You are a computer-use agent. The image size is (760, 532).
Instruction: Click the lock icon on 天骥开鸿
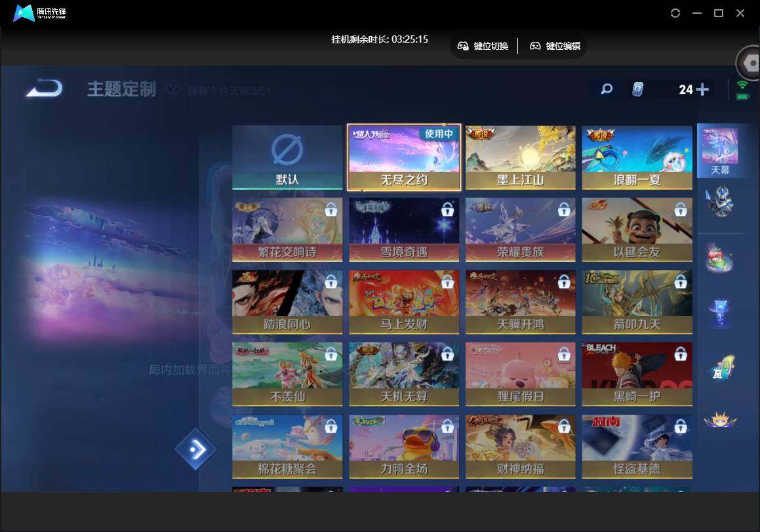(x=564, y=282)
